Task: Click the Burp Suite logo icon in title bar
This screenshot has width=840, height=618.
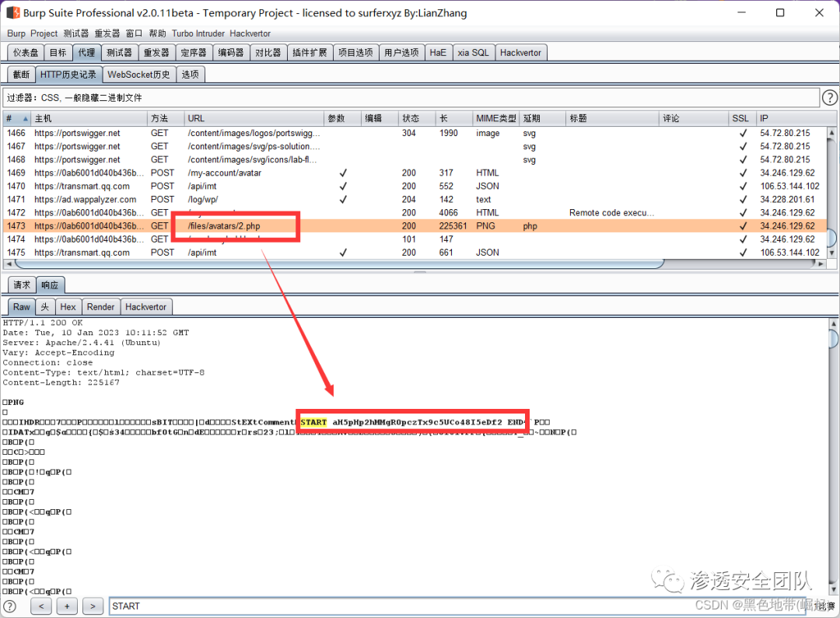Action: [13, 12]
